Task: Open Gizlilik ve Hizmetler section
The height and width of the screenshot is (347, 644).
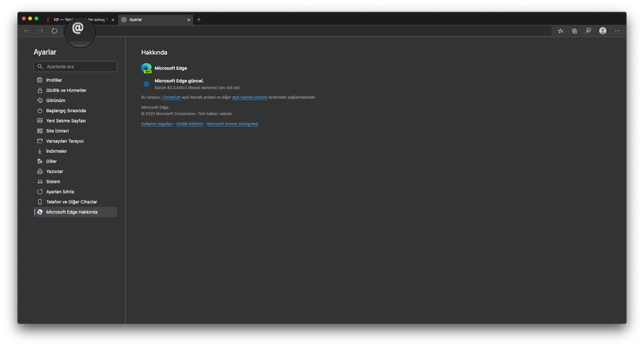Action: click(75, 90)
